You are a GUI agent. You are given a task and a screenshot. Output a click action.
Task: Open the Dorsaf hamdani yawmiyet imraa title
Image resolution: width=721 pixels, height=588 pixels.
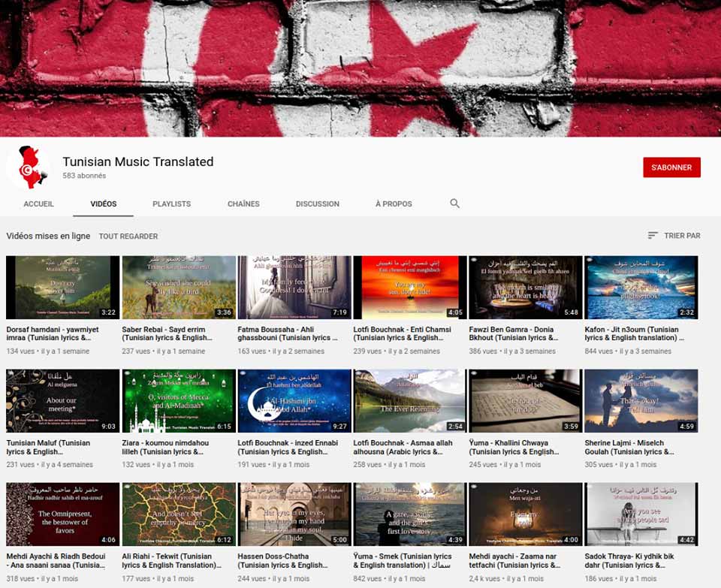point(53,333)
